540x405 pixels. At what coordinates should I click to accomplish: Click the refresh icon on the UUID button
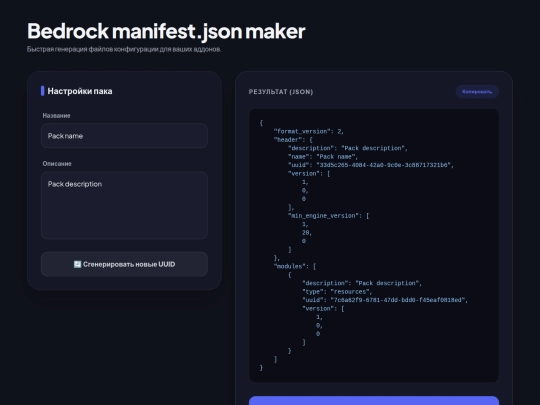(x=77, y=264)
